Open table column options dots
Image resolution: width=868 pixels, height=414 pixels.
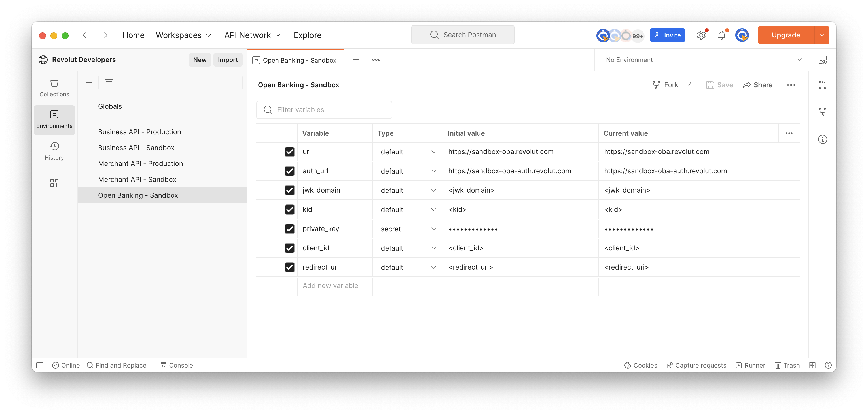[789, 133]
